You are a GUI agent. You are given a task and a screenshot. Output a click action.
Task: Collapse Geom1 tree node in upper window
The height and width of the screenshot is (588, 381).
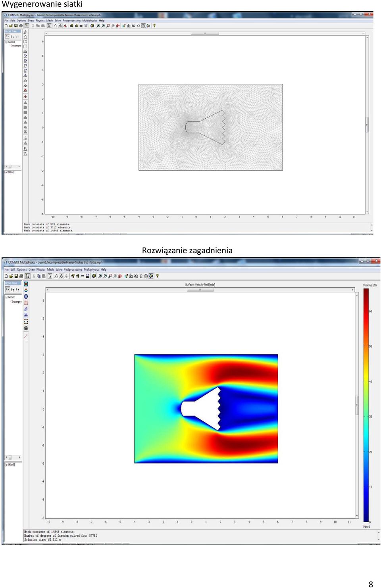[x=6, y=42]
